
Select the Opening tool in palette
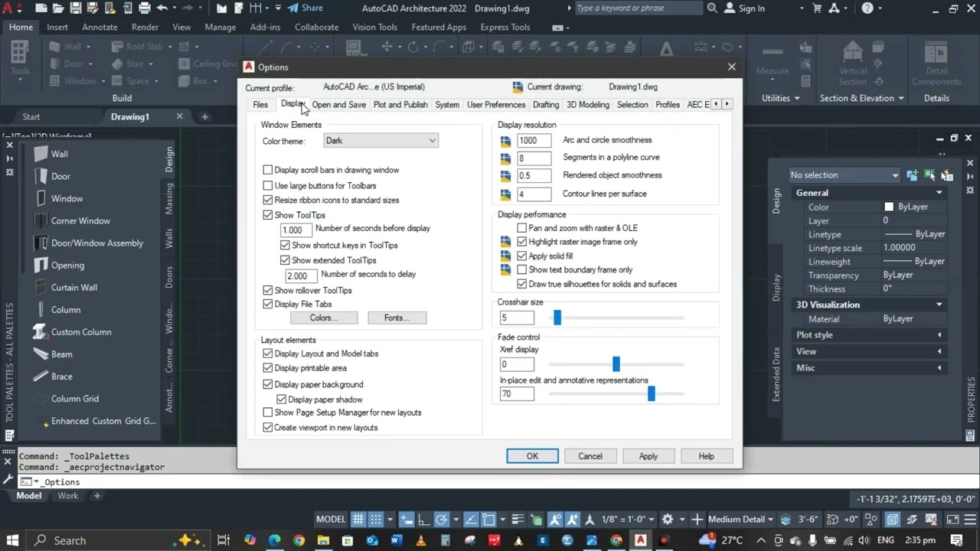coord(58,265)
